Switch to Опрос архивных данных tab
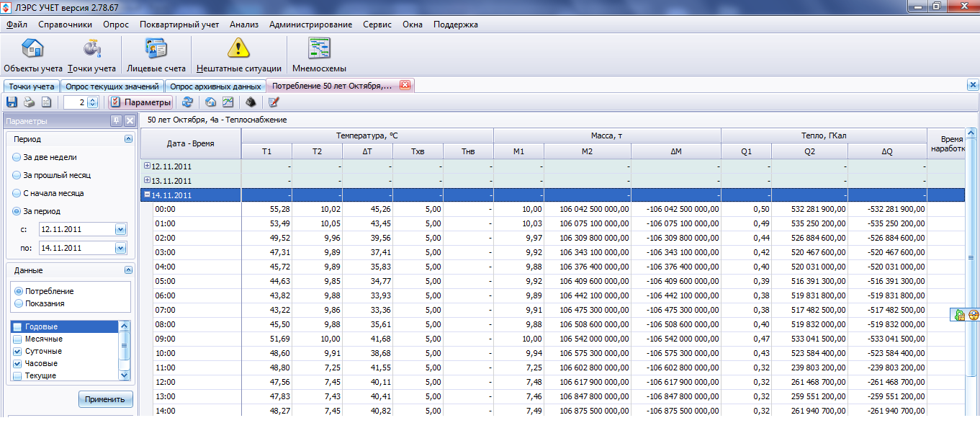Viewport: 980px width, 423px height. (x=215, y=86)
